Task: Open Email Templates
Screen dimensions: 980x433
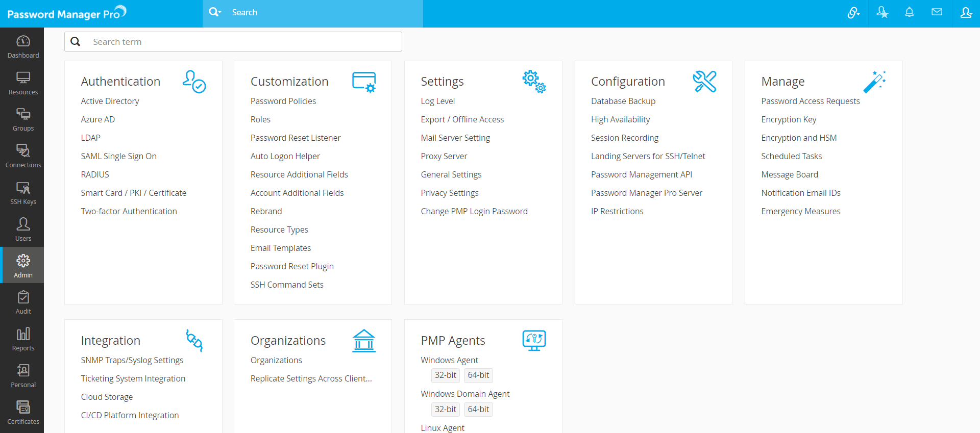Action: (281, 248)
